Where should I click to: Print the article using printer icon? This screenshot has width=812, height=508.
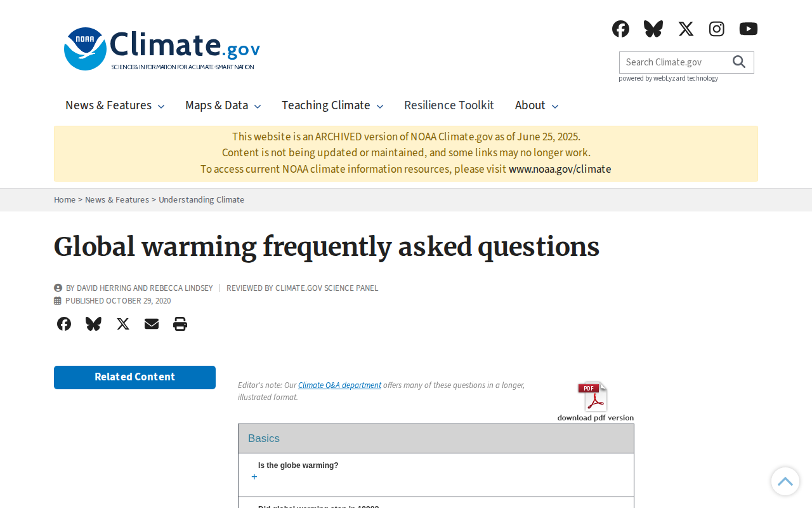pyautogui.click(x=180, y=324)
